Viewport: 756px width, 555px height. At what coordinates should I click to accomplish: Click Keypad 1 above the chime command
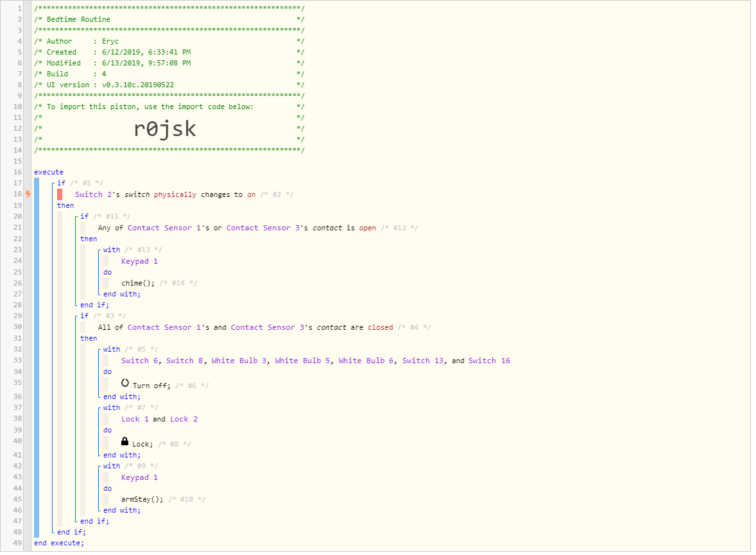point(139,261)
